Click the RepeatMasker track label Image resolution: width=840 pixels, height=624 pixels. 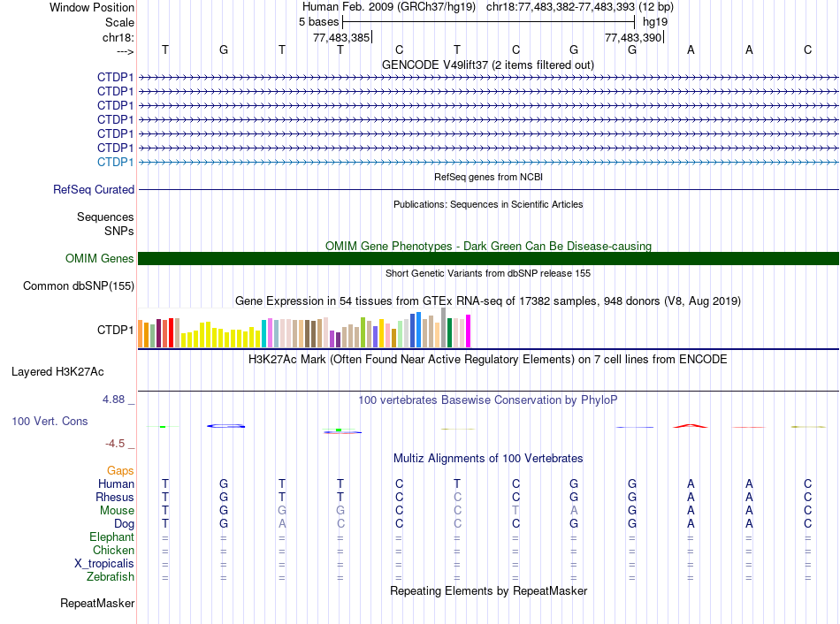coord(97,603)
